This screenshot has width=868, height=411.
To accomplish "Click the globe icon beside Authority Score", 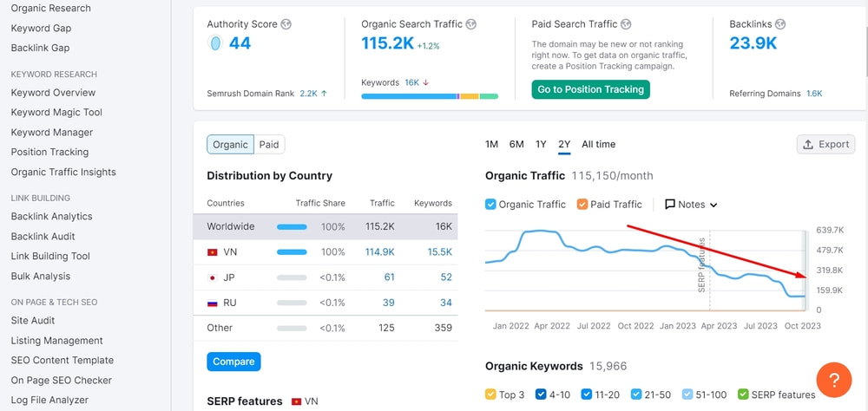I will (x=286, y=24).
